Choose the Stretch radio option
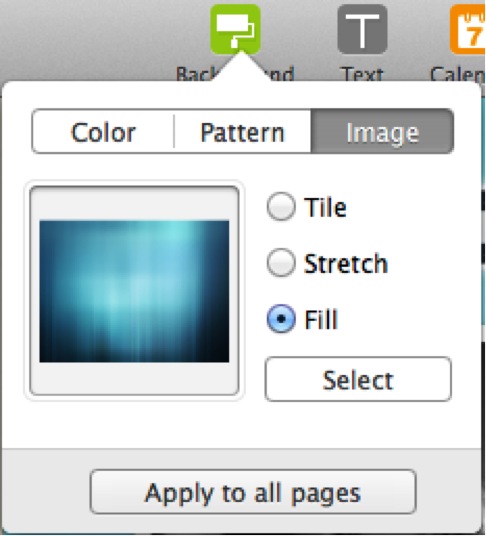The width and height of the screenshot is (486, 536). tap(281, 263)
